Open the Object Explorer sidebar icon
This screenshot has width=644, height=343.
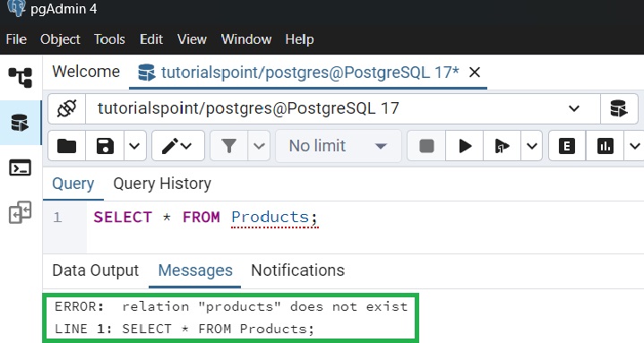20,78
